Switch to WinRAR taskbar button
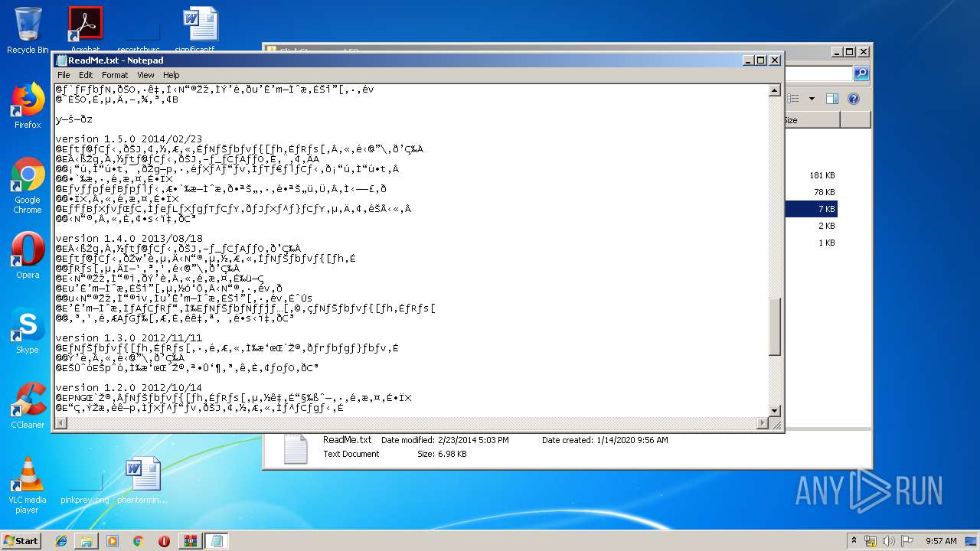980x551 pixels. point(190,541)
